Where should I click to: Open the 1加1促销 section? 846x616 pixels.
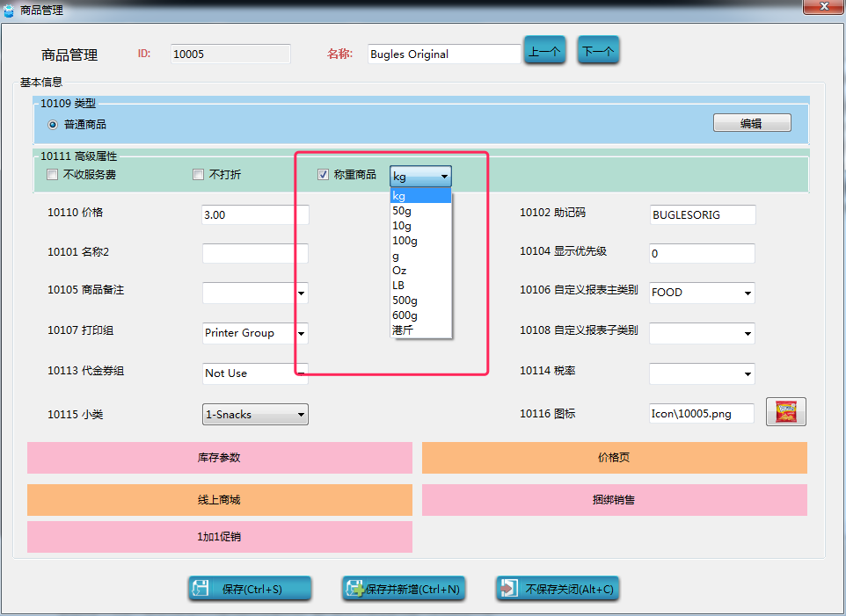click(220, 537)
